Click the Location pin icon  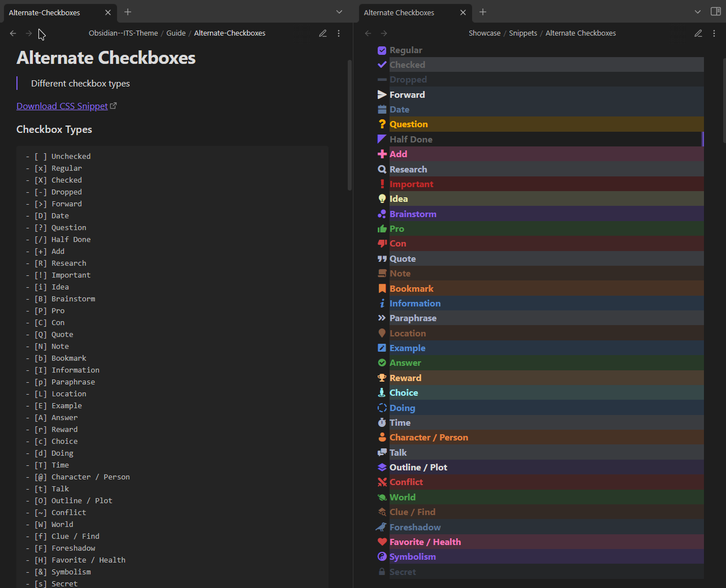(382, 334)
